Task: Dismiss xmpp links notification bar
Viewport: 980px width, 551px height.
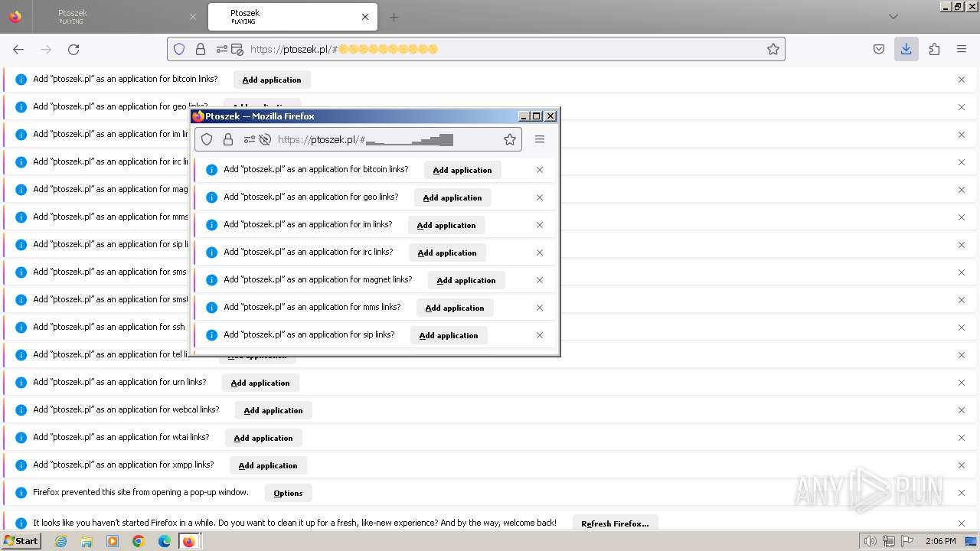Action: click(962, 465)
